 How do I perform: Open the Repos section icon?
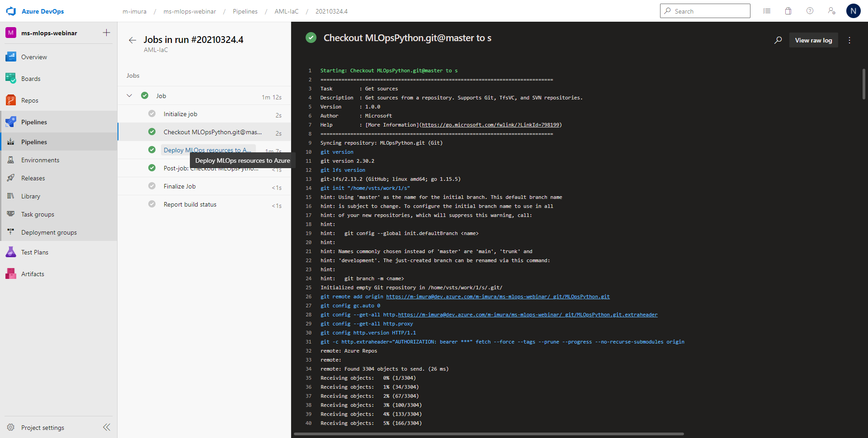tap(11, 100)
